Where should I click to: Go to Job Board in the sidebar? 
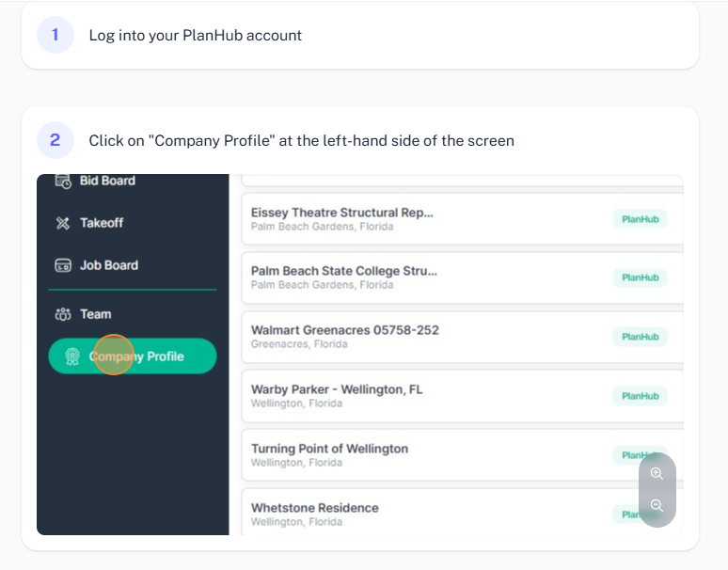[x=97, y=265]
